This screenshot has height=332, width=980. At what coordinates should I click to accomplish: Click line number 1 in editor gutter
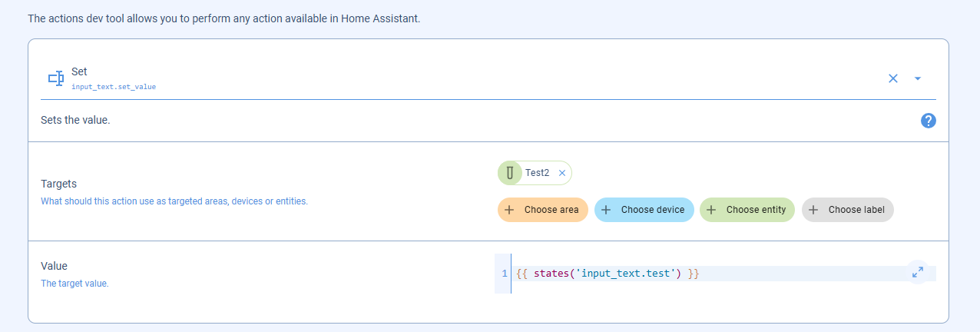pyautogui.click(x=504, y=274)
